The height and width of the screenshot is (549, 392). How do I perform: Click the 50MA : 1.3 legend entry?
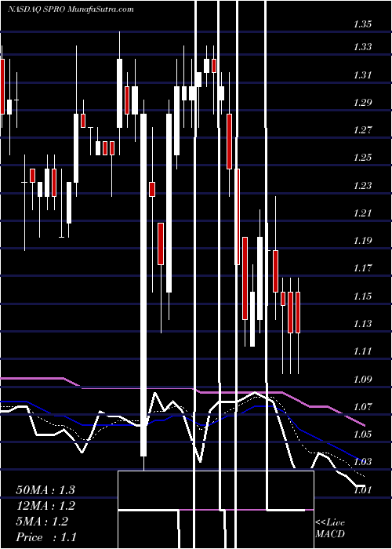click(x=45, y=490)
